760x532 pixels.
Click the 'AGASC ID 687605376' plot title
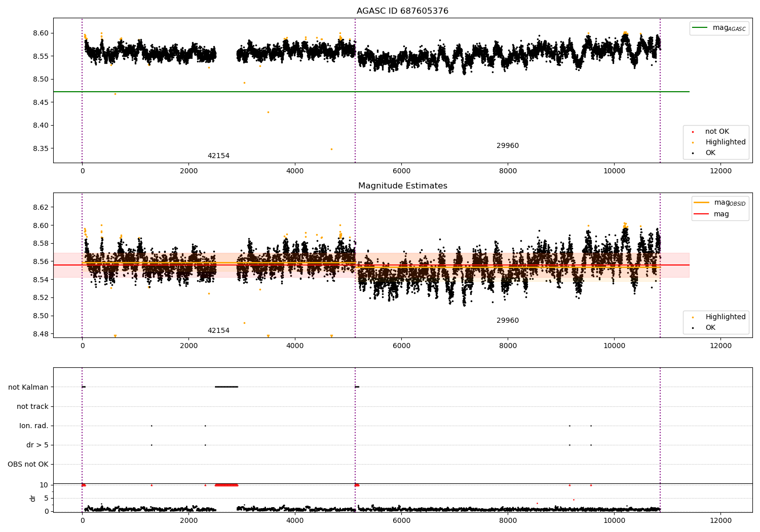(402, 11)
